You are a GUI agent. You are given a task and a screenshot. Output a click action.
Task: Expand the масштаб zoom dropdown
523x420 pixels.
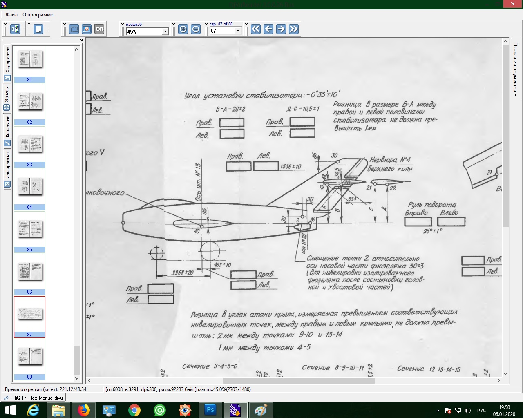pos(165,31)
